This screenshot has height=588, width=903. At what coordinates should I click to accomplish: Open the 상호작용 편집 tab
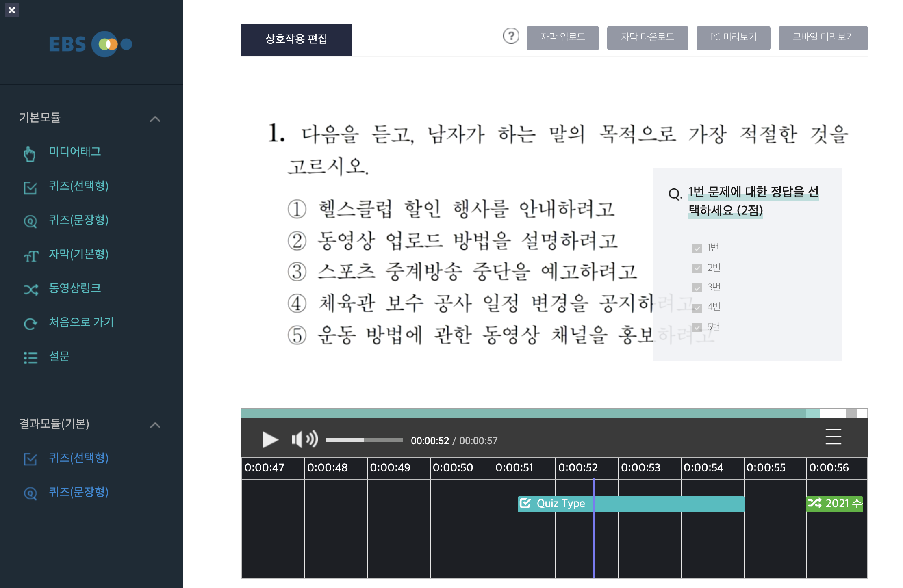296,39
